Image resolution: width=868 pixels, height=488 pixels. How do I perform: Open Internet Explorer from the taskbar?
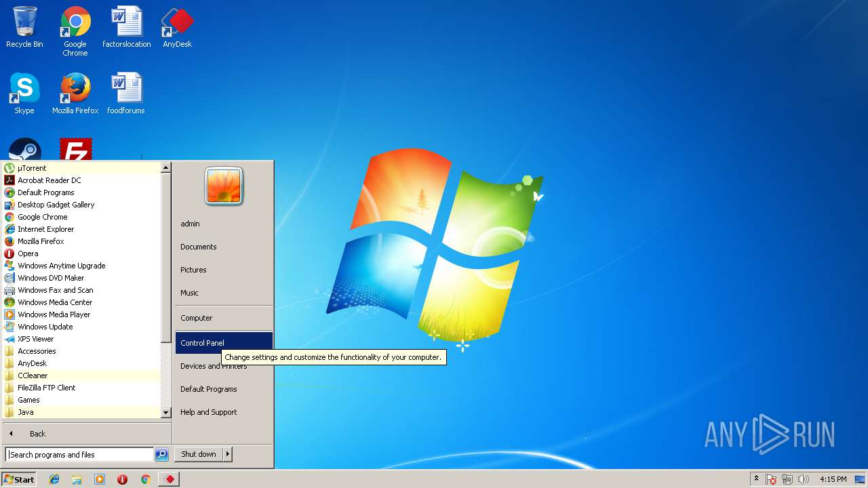[54, 479]
